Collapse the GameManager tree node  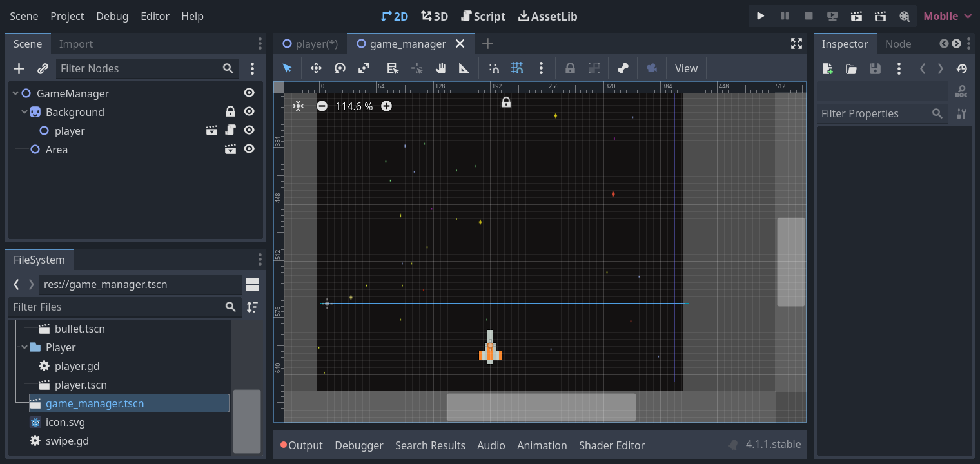point(15,93)
